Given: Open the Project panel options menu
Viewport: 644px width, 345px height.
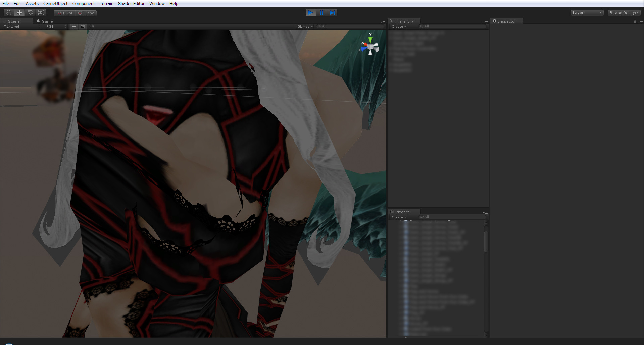Looking at the screenshot, I should point(486,212).
